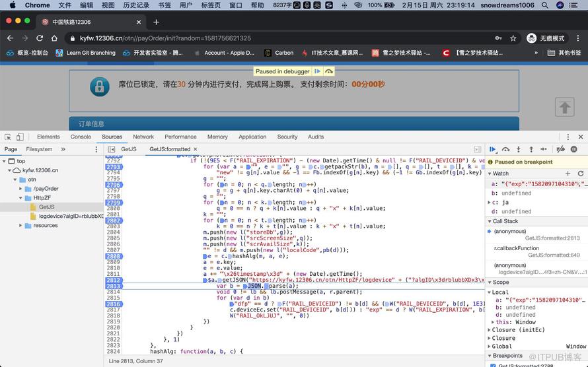This screenshot has height=367, width=588.
Task: Step over from Paused in debugger overlay
Action: pos(328,71)
